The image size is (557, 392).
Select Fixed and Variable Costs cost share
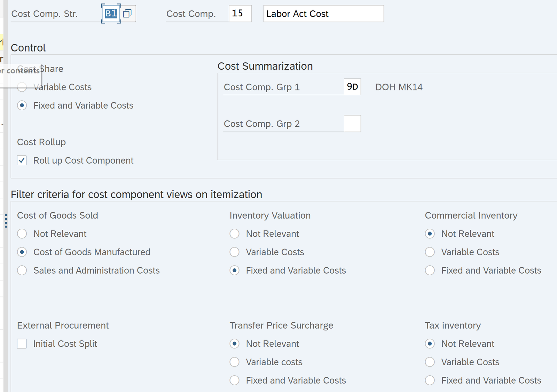pyautogui.click(x=22, y=105)
